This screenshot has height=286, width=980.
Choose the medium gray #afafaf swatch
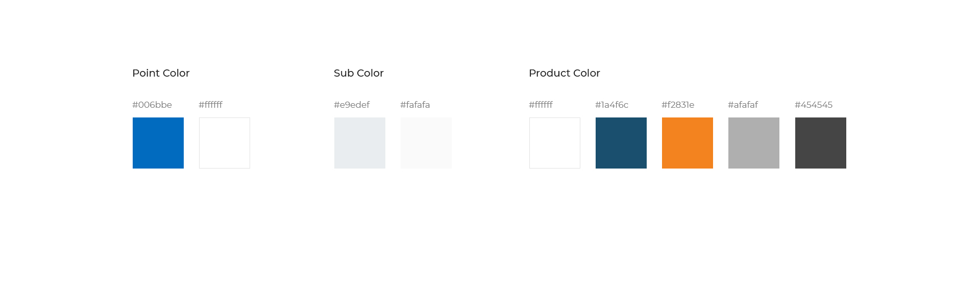(x=754, y=143)
